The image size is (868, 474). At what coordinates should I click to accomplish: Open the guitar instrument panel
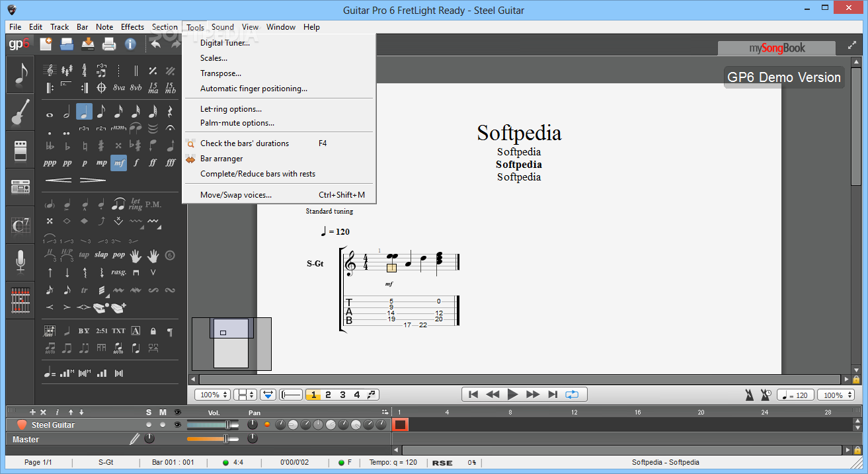[x=21, y=112]
